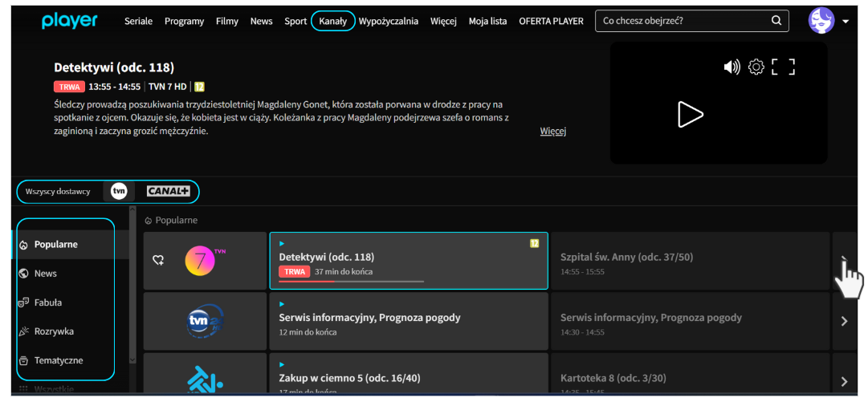Filter channels by CANAL+ provider
This screenshot has height=398, width=868.
168,191
